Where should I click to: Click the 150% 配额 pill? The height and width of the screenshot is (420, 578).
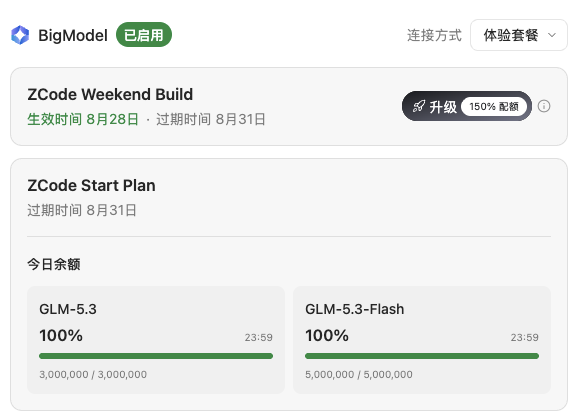pyautogui.click(x=494, y=107)
